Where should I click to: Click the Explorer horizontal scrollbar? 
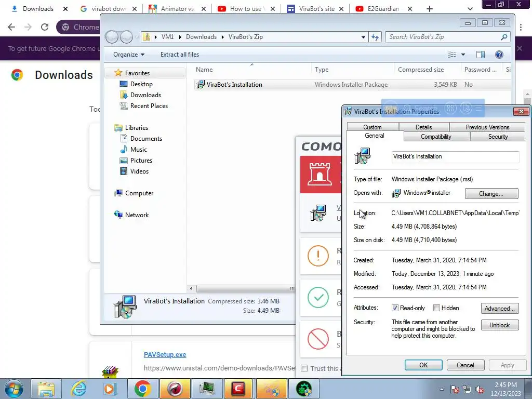[x=246, y=288]
